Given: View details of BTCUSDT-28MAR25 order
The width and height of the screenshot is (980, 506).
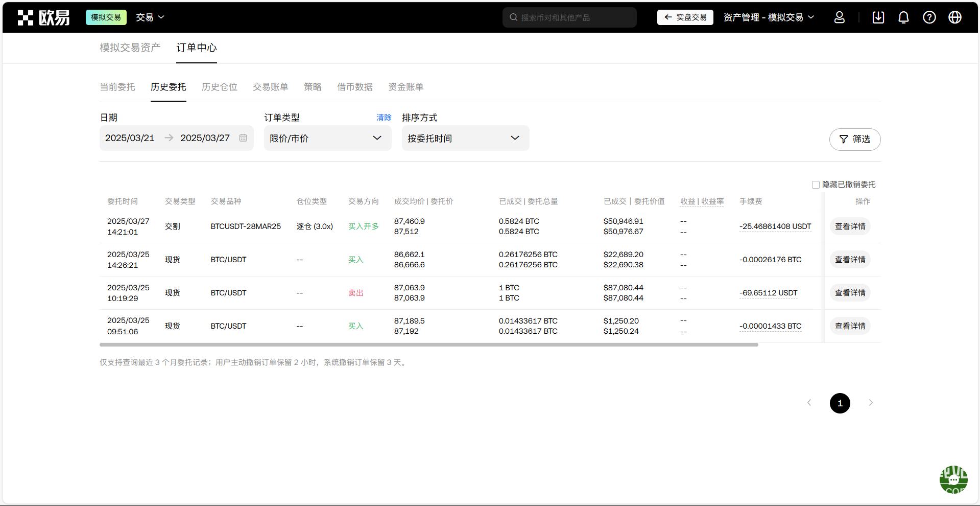Looking at the screenshot, I should click(850, 226).
